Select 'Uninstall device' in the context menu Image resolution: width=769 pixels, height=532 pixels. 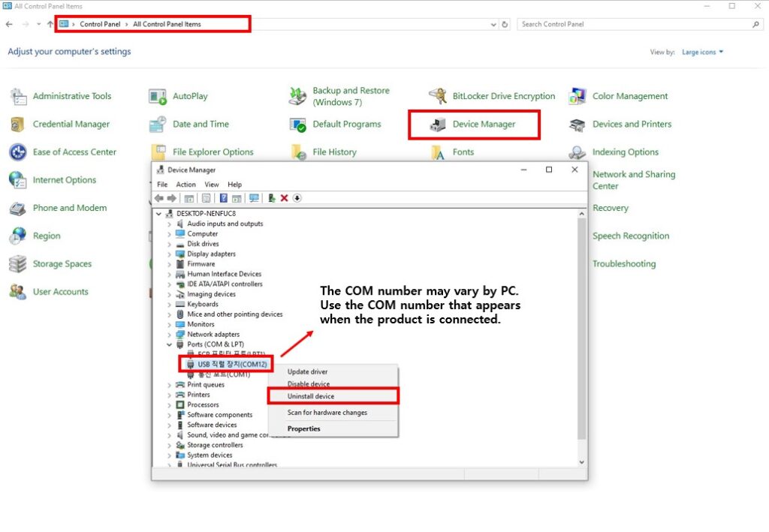point(311,396)
